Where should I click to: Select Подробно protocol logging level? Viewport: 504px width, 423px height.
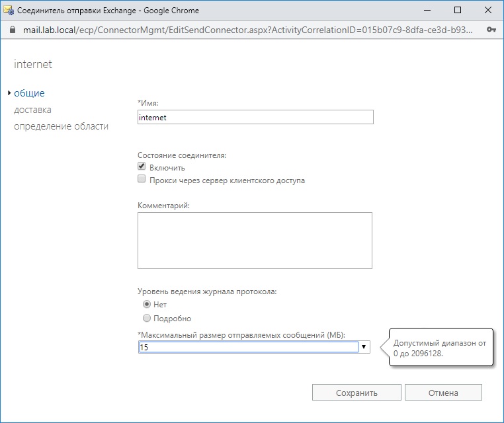[x=147, y=318]
